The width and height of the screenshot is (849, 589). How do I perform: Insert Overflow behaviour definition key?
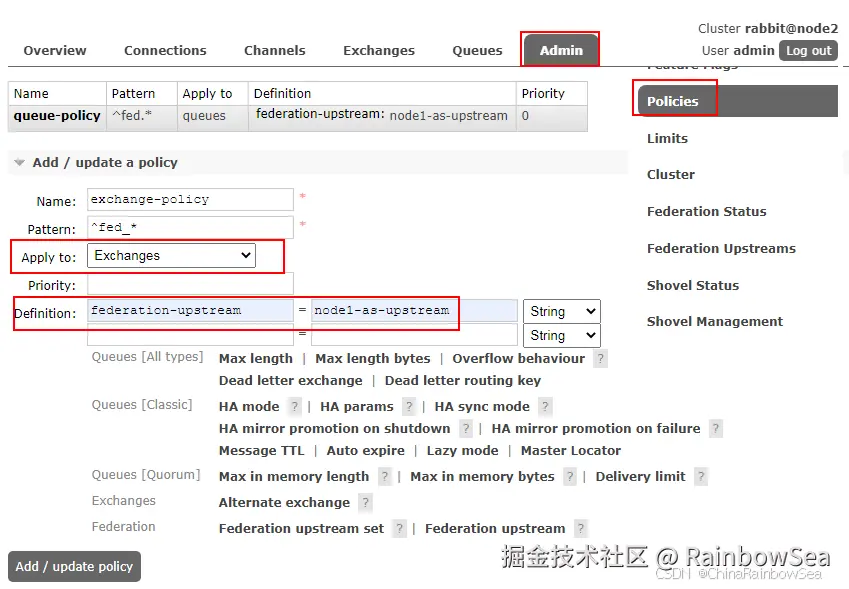(x=519, y=358)
